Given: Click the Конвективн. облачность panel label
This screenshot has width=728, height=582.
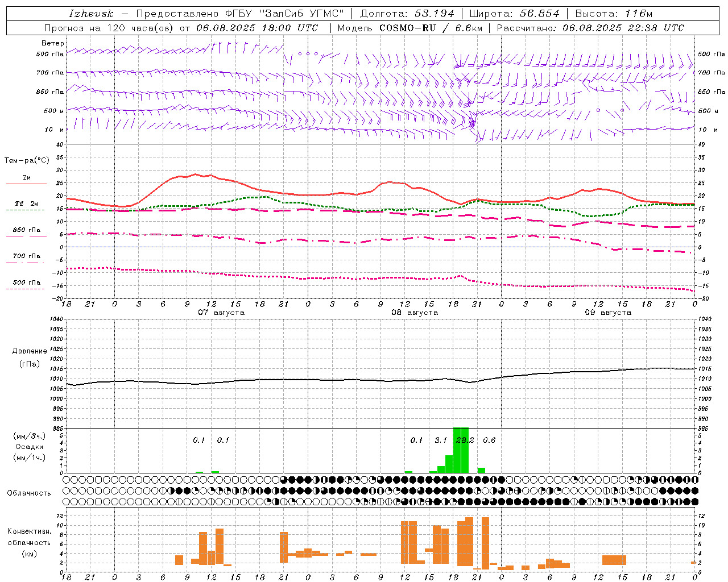Looking at the screenshot, I should coord(29,537).
